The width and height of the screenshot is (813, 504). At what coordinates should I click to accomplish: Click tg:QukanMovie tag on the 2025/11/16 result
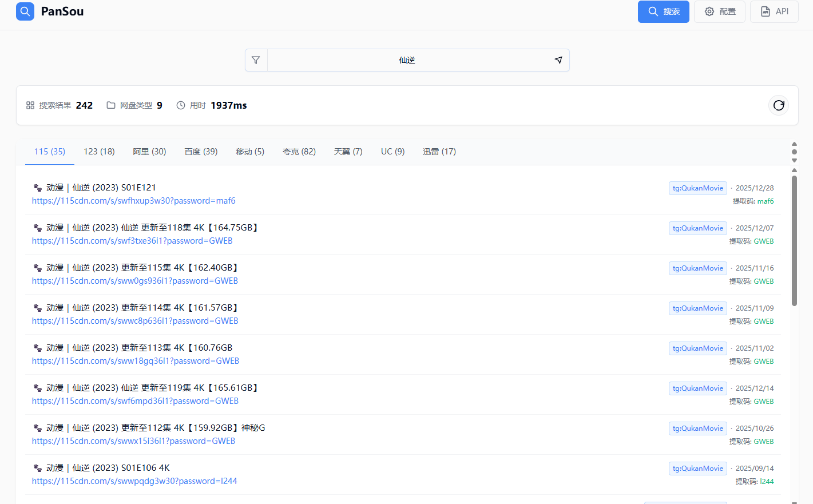tap(697, 268)
